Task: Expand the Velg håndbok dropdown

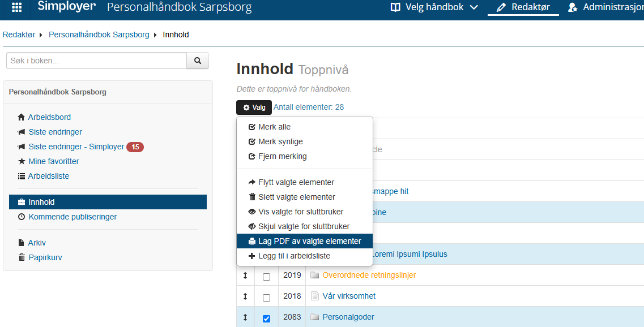Action: [434, 7]
